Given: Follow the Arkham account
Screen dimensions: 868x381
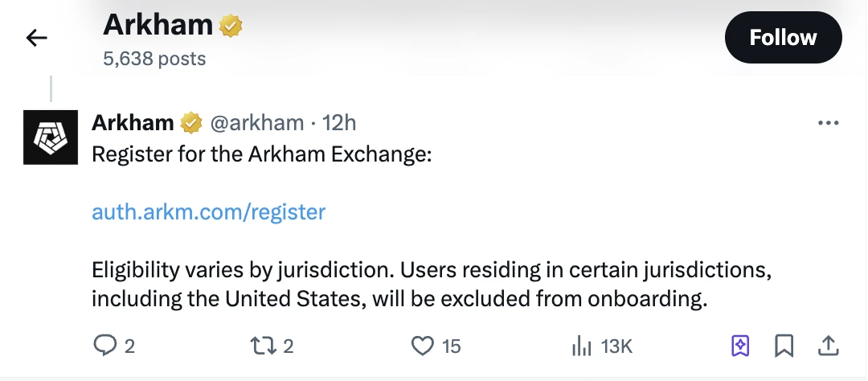Looking at the screenshot, I should click(x=783, y=38).
